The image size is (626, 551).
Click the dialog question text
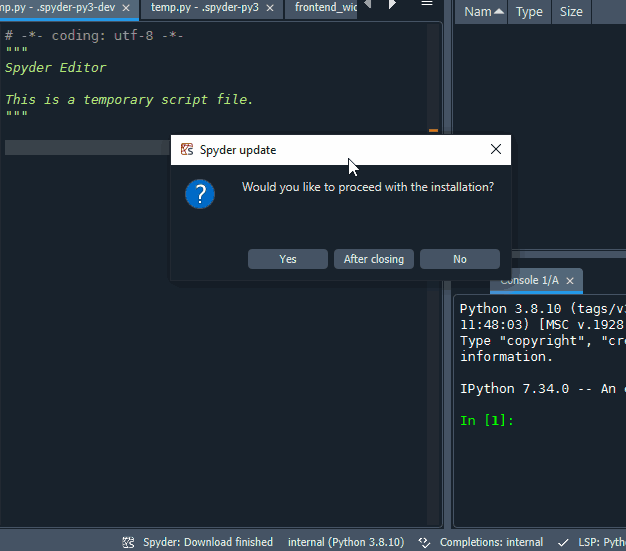[x=368, y=187]
